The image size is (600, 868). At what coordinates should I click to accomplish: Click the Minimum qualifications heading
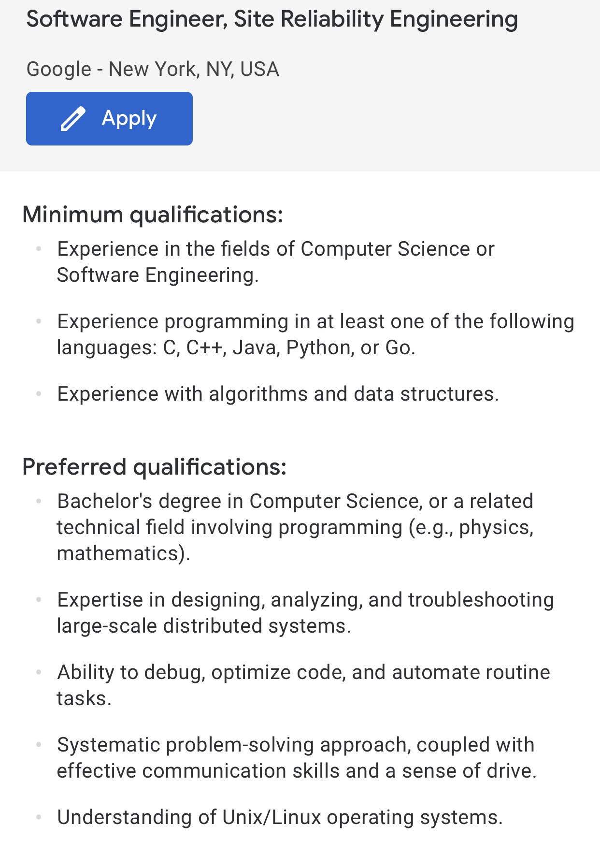153,215
